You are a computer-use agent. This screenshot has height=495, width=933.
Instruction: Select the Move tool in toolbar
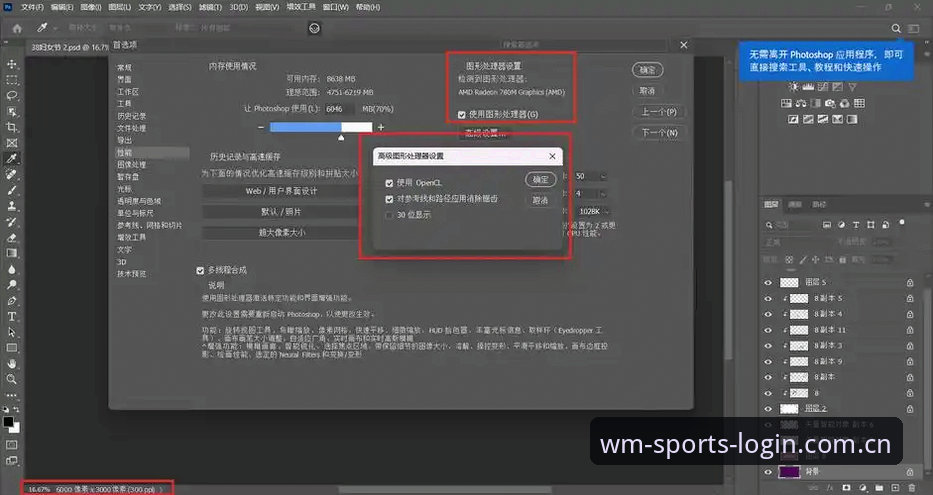click(x=11, y=64)
